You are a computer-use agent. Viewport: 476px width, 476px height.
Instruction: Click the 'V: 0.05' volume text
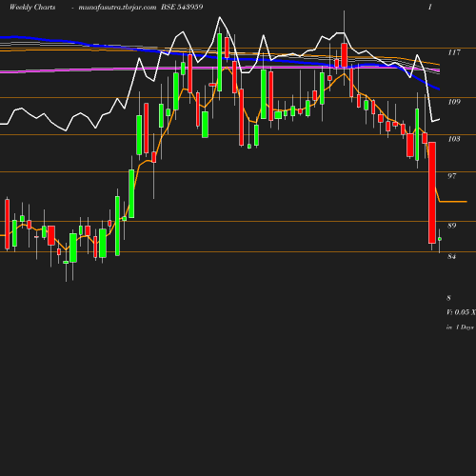pos(458,312)
